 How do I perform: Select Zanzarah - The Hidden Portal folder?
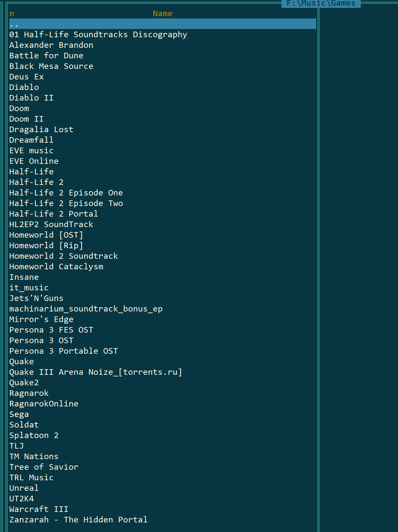pos(79,520)
